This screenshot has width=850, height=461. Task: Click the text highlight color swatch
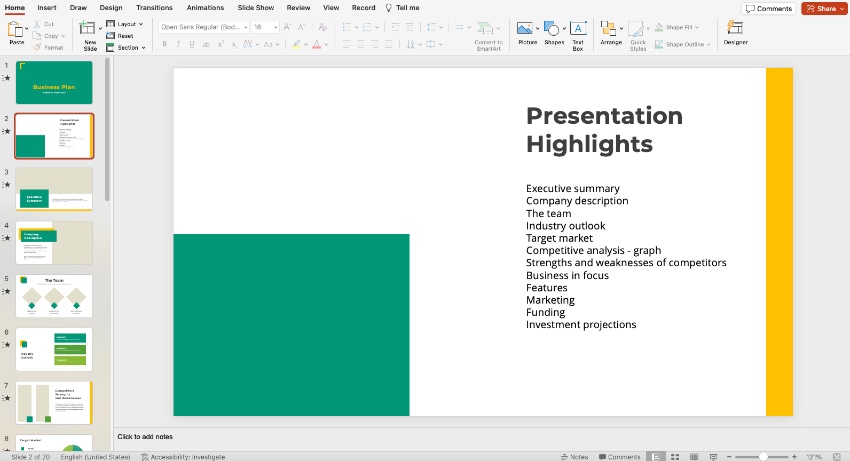(296, 44)
